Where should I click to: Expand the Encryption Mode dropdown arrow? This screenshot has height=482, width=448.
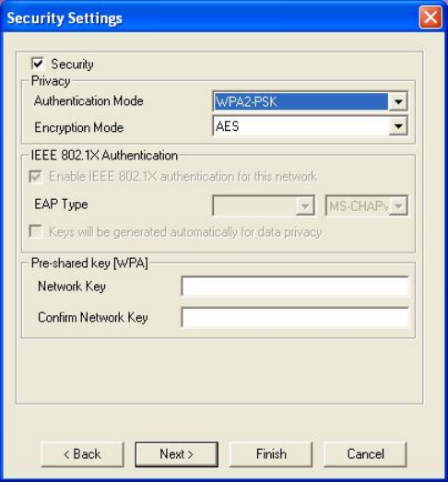point(398,125)
